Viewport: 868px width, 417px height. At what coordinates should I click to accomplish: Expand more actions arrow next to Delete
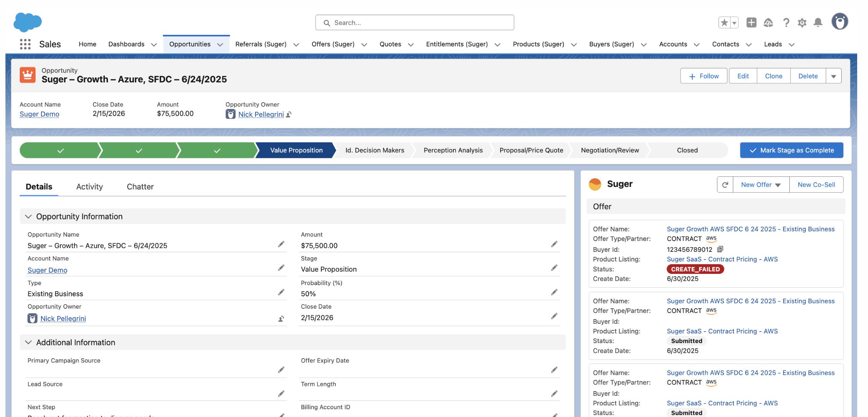(834, 76)
